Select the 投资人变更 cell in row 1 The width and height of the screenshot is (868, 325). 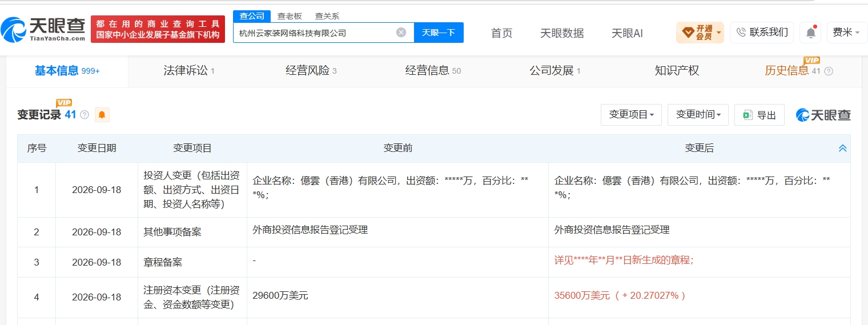(192, 190)
